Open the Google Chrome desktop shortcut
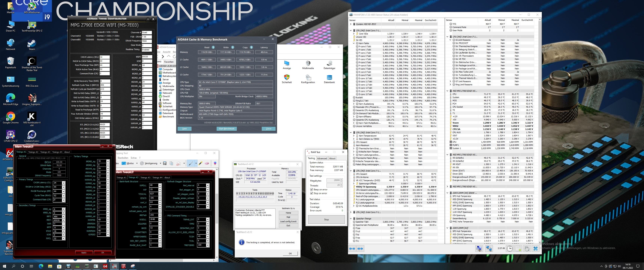The image size is (644, 270). click(x=10, y=118)
